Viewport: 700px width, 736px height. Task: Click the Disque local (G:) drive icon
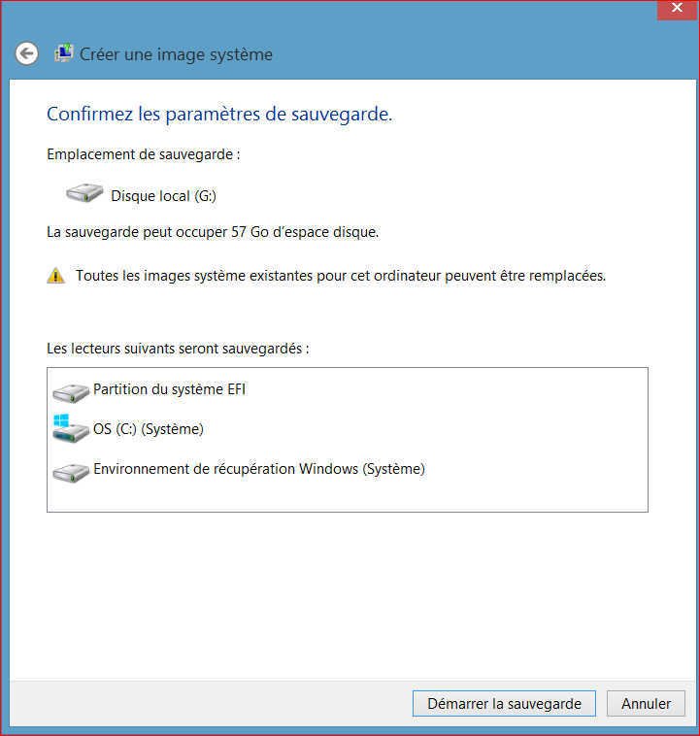[84, 195]
